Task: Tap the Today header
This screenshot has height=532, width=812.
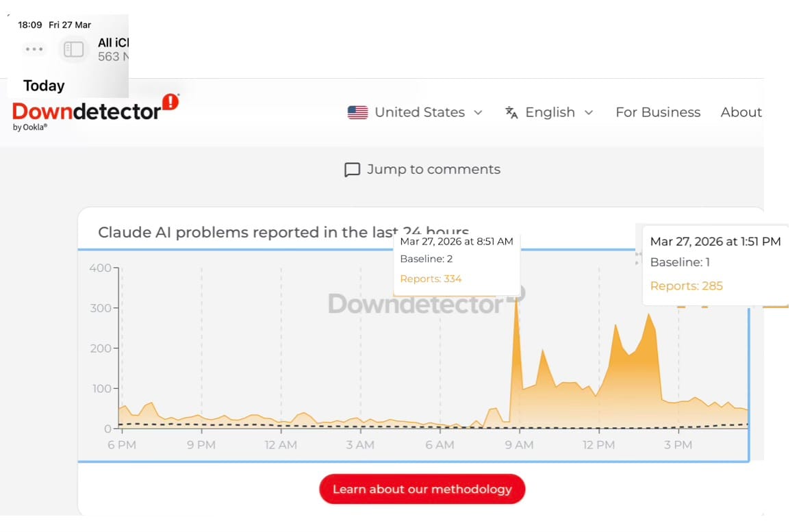Action: coord(44,86)
